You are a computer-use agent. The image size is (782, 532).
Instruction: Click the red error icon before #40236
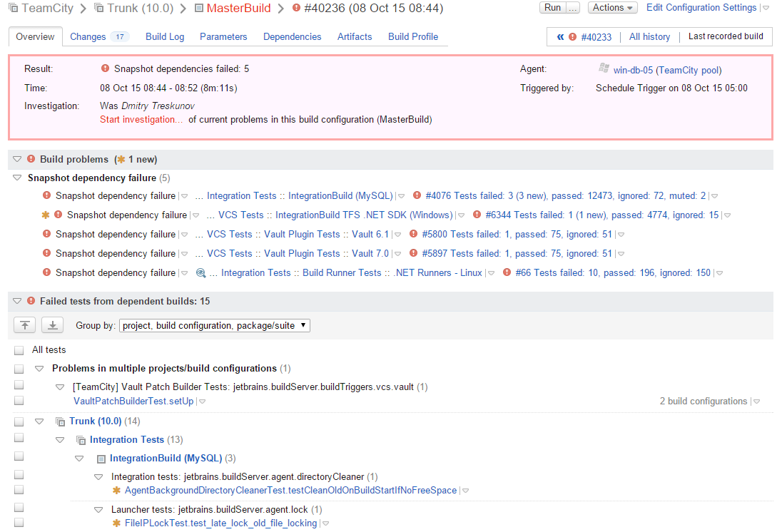pyautogui.click(x=296, y=8)
